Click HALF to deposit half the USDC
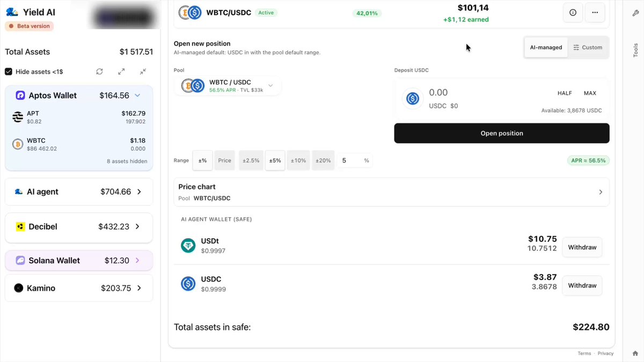Screen dimensions: 644x362 click(565, 93)
